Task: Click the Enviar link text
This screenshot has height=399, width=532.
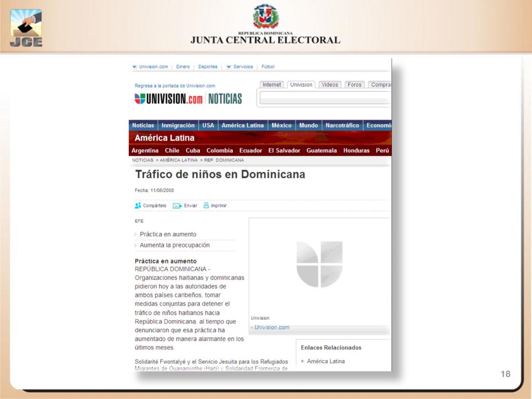Action: point(191,206)
